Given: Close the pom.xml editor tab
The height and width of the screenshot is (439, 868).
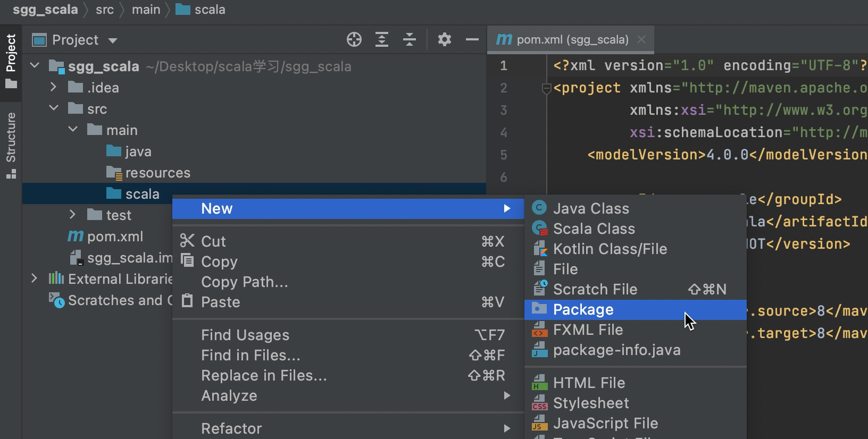Looking at the screenshot, I should 641,39.
